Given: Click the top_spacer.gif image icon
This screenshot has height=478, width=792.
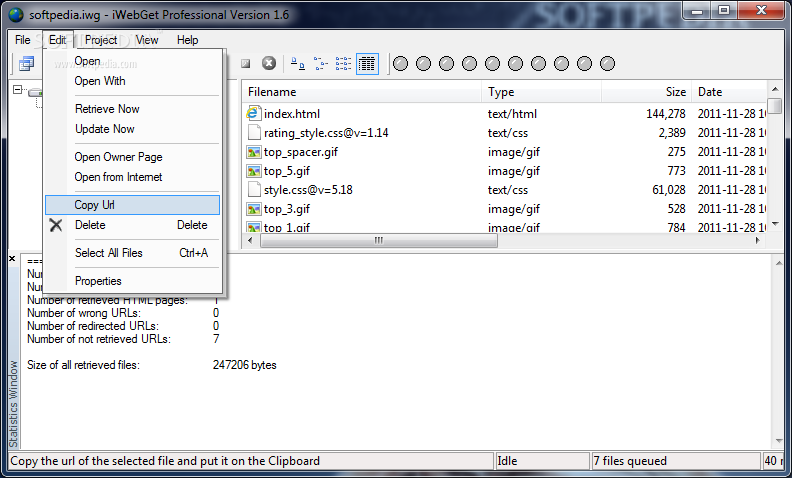Looking at the screenshot, I should (x=253, y=152).
